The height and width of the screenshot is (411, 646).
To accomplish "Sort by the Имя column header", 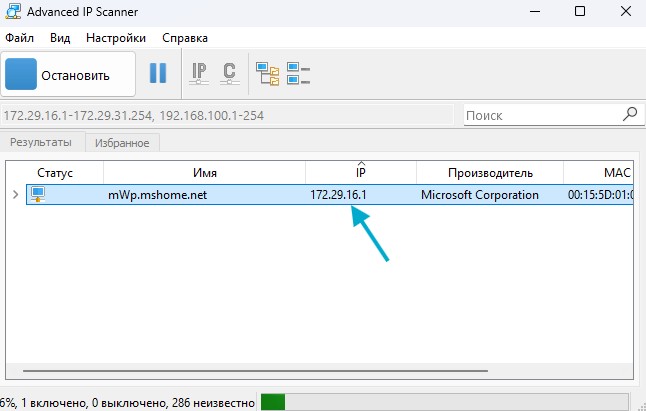I will click(205, 173).
